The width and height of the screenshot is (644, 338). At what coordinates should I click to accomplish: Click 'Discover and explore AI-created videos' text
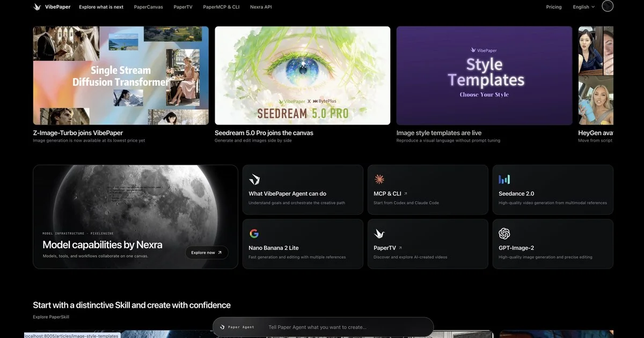tap(410, 257)
